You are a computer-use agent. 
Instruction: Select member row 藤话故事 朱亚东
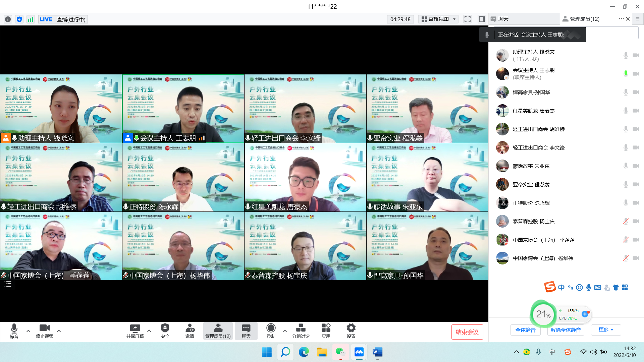[x=566, y=166]
